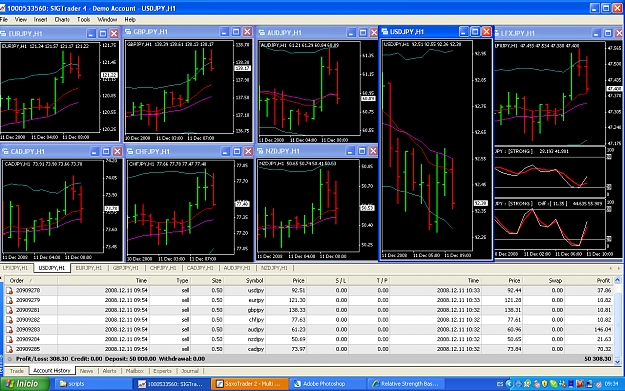625x391 pixels.
Task: Click the order icon for order 20909278
Action: (10, 290)
